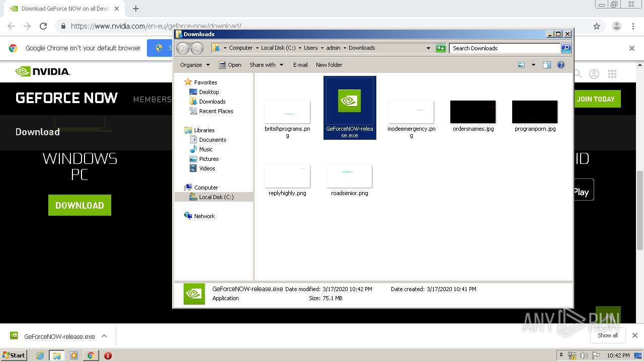The image size is (644, 362).
Task: Open Music library in navigation pane
Action: (206, 149)
